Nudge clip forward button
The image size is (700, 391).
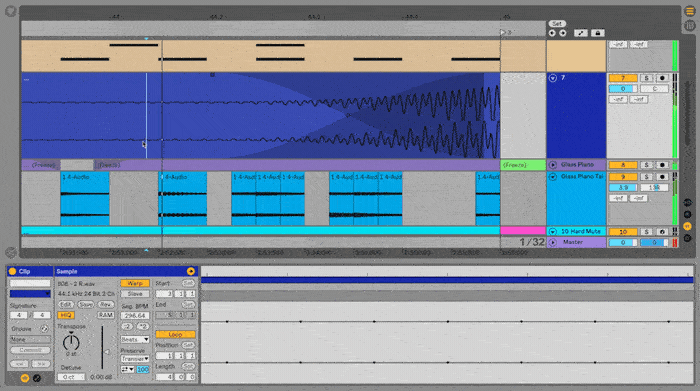41,364
